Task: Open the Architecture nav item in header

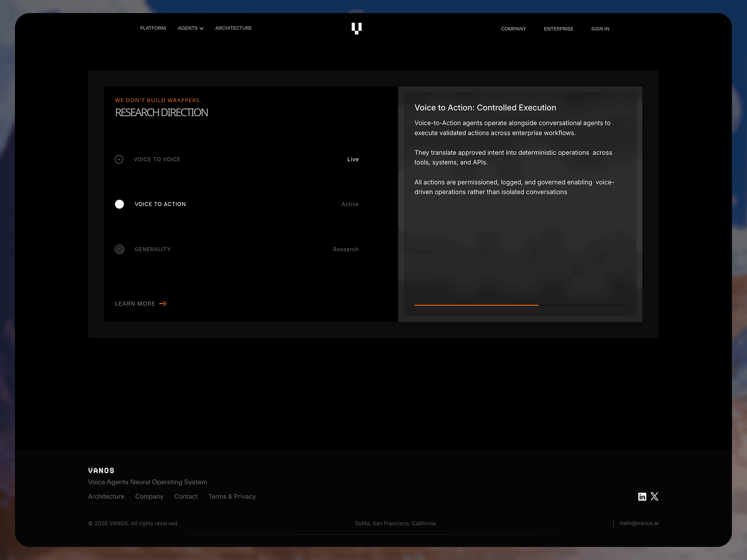Action: coord(233,28)
